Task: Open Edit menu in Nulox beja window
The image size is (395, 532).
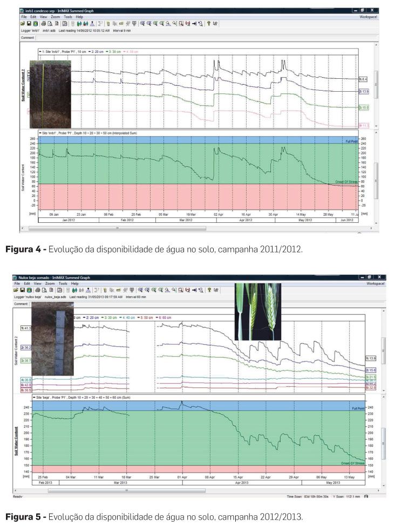Action: point(27,283)
